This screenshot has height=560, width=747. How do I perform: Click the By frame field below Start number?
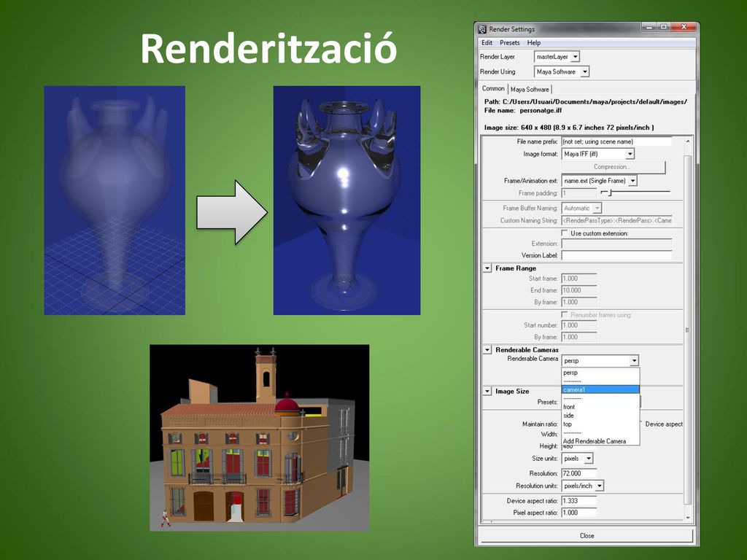[578, 337]
